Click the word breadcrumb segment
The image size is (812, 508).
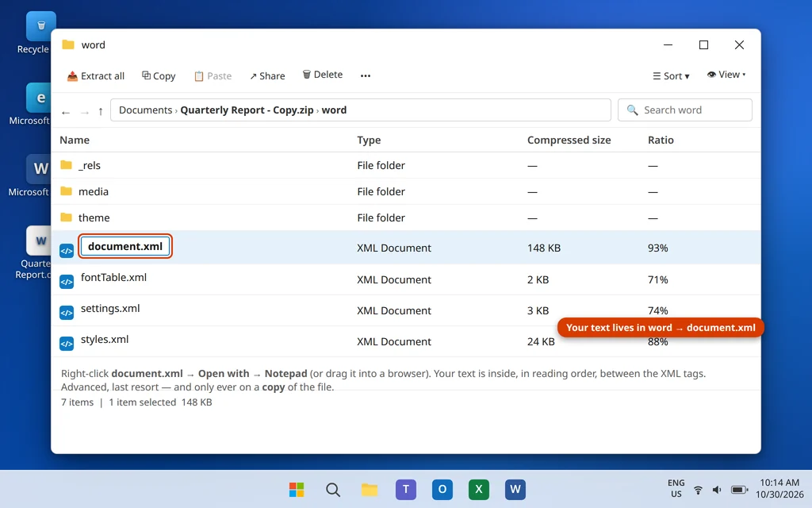(x=334, y=110)
